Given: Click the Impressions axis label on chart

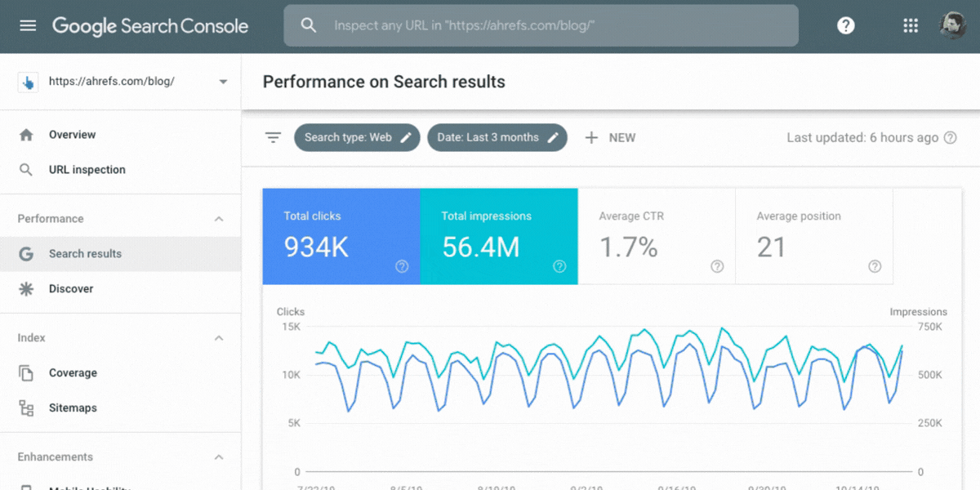Looking at the screenshot, I should [x=918, y=312].
